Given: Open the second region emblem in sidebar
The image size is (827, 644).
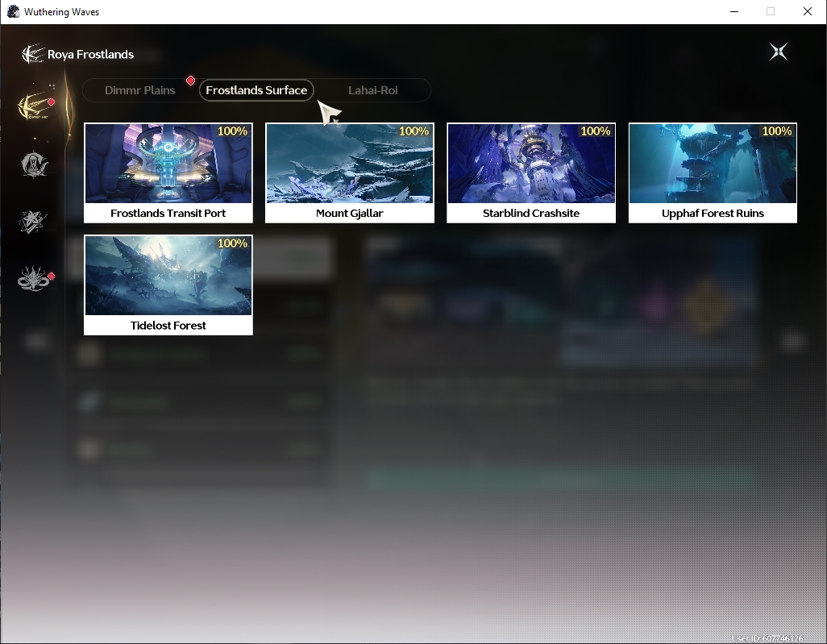Looking at the screenshot, I should coord(34,164).
